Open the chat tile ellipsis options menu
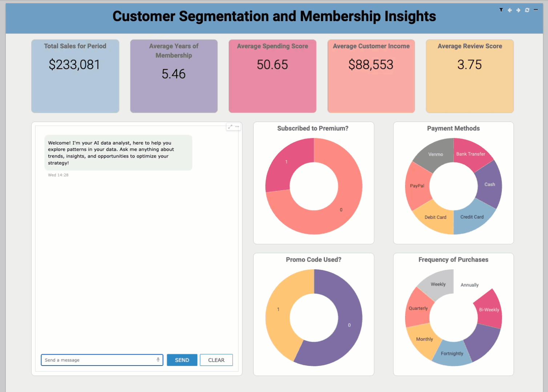Viewport: 548px width, 392px height. click(237, 127)
